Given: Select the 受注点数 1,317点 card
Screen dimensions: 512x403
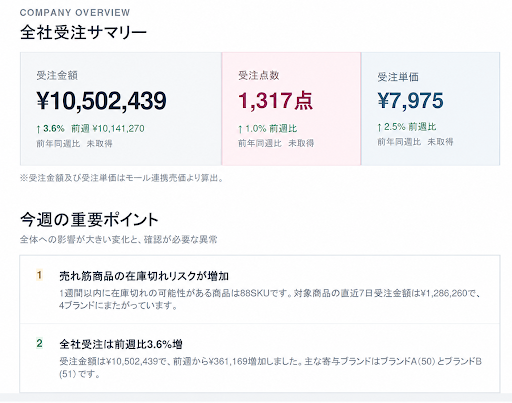Looking at the screenshot, I should pyautogui.click(x=291, y=109).
